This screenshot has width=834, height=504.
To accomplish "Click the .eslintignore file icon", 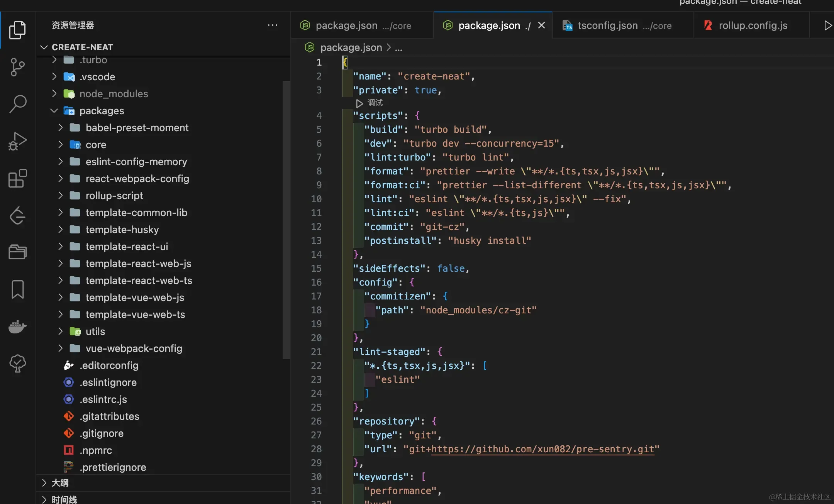I will 69,382.
